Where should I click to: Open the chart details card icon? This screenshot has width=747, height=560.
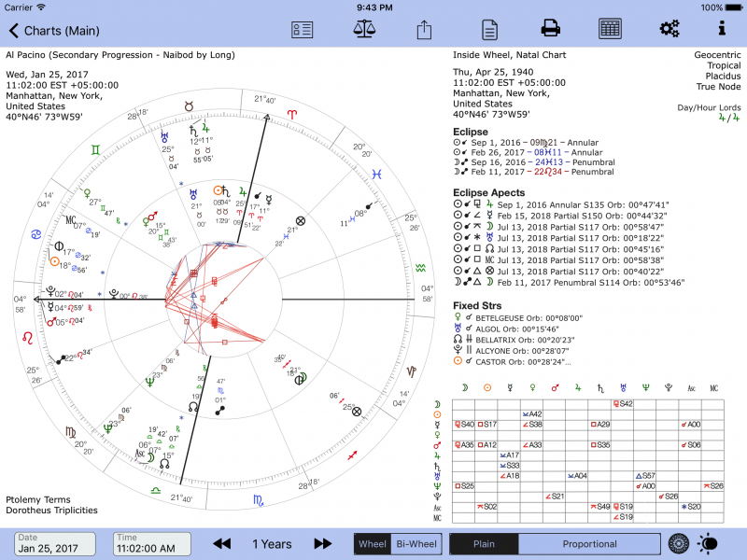tap(302, 29)
